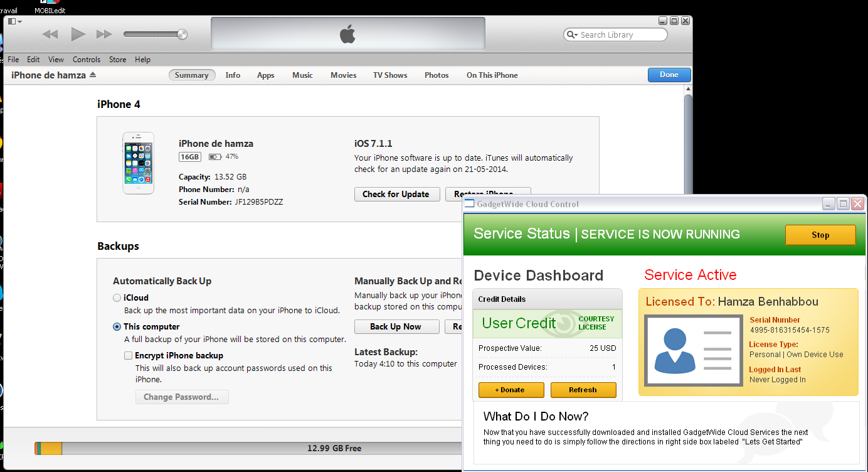This screenshot has width=868, height=472.
Task: Skip to next track in iTunes
Action: (104, 35)
